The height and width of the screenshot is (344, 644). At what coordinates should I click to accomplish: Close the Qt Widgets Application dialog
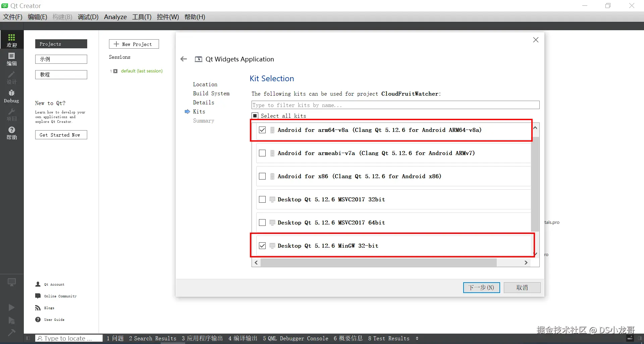coord(536,40)
